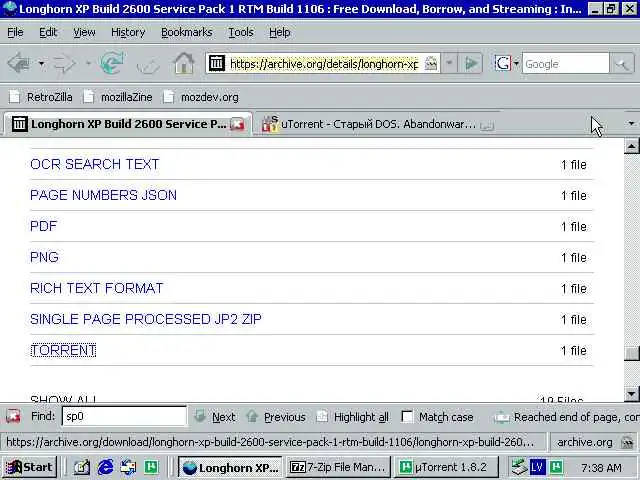This screenshot has height=480, width=640.
Task: Click the '1 file' count in the TORRENT row
Action: [574, 351]
